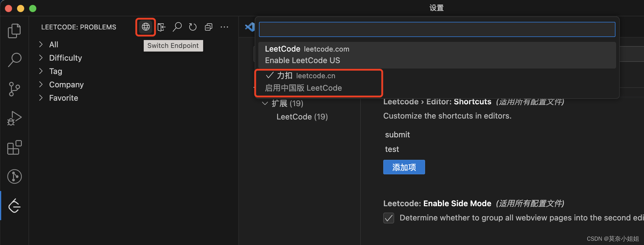
Task: Click the LEETCODE: PROBLEMS panel header
Action: (x=79, y=27)
